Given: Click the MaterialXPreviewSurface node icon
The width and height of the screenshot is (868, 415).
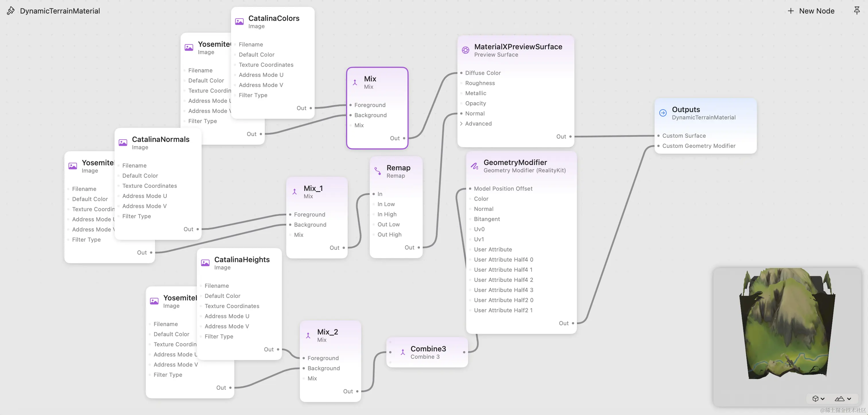Looking at the screenshot, I should tap(465, 50).
